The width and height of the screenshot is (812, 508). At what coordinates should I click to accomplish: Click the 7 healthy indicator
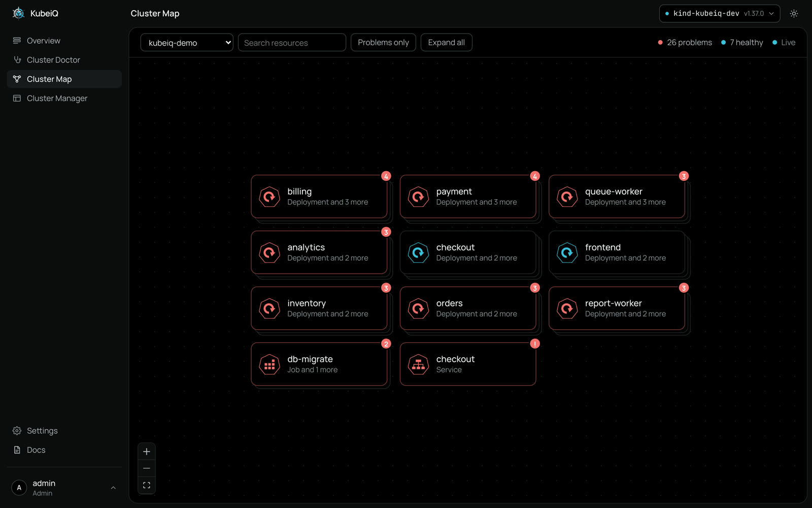click(x=742, y=43)
